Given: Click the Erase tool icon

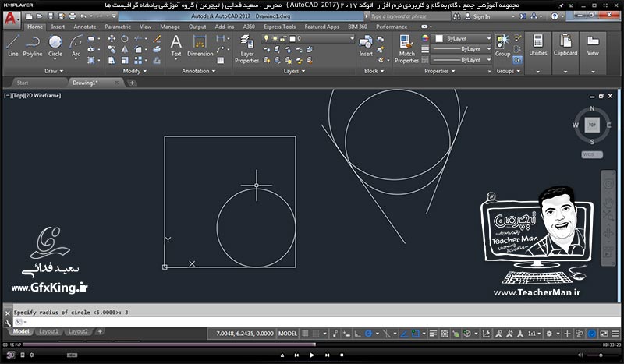Looking at the screenshot, I should coord(157,39).
